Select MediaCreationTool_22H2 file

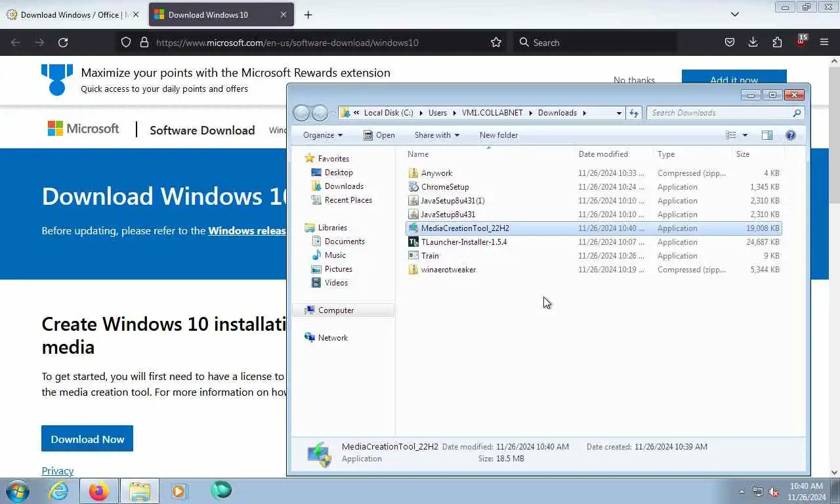pos(593,228)
